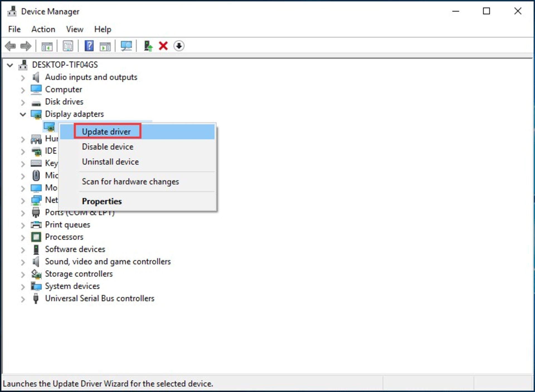Viewport: 535px width, 392px height.
Task: Click the remove device red X icon
Action: (x=164, y=46)
